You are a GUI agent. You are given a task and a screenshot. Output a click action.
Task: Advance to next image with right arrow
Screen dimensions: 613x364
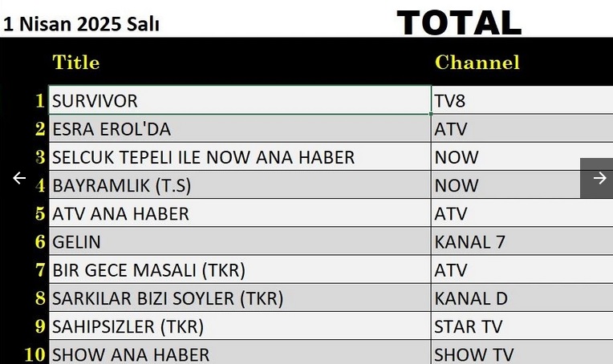point(597,178)
